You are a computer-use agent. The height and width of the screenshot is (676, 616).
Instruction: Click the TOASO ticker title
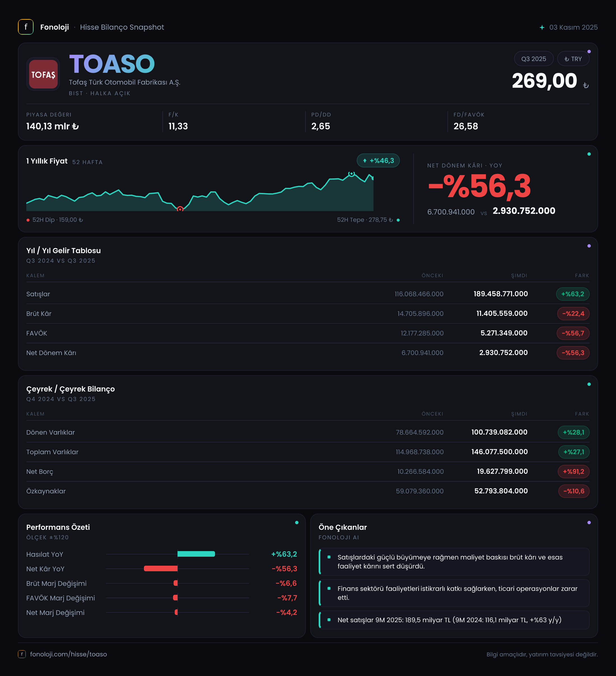point(112,64)
